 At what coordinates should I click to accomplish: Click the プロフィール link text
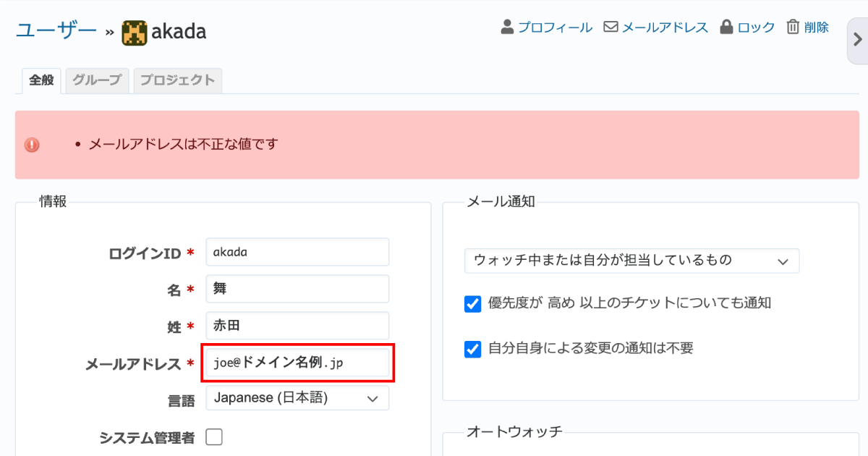tap(555, 28)
